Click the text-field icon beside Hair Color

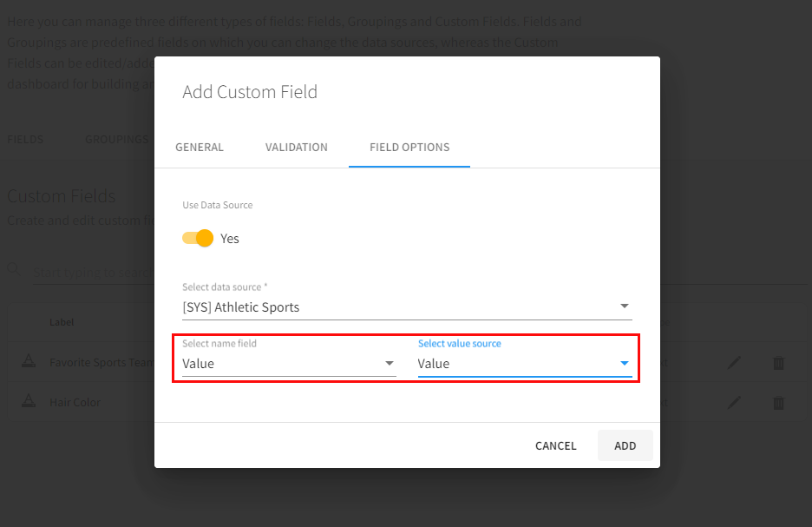click(x=29, y=402)
